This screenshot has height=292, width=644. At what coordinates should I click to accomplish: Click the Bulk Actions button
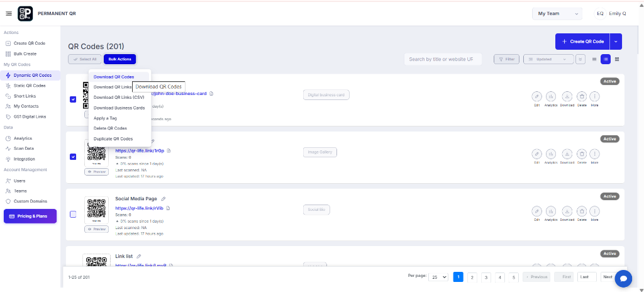tap(119, 59)
